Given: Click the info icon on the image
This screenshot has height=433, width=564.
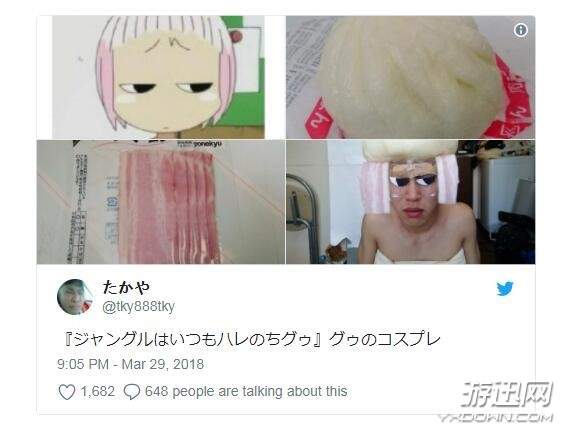Looking at the screenshot, I should tap(520, 30).
